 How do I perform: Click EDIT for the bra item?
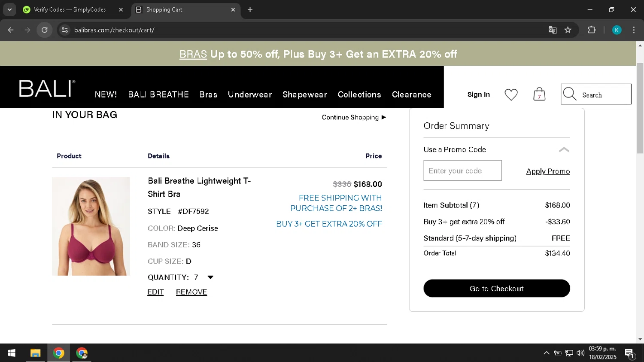click(155, 292)
